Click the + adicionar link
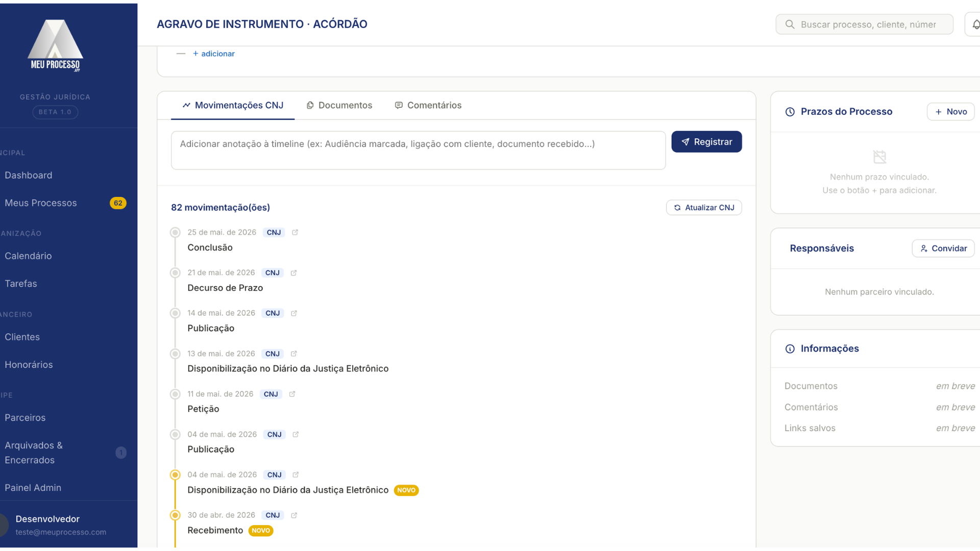This screenshot has height=551, width=980. click(213, 54)
